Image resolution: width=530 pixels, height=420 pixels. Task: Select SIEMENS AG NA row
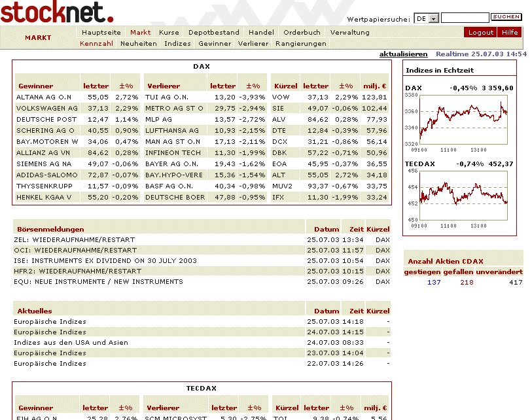pyautogui.click(x=44, y=164)
